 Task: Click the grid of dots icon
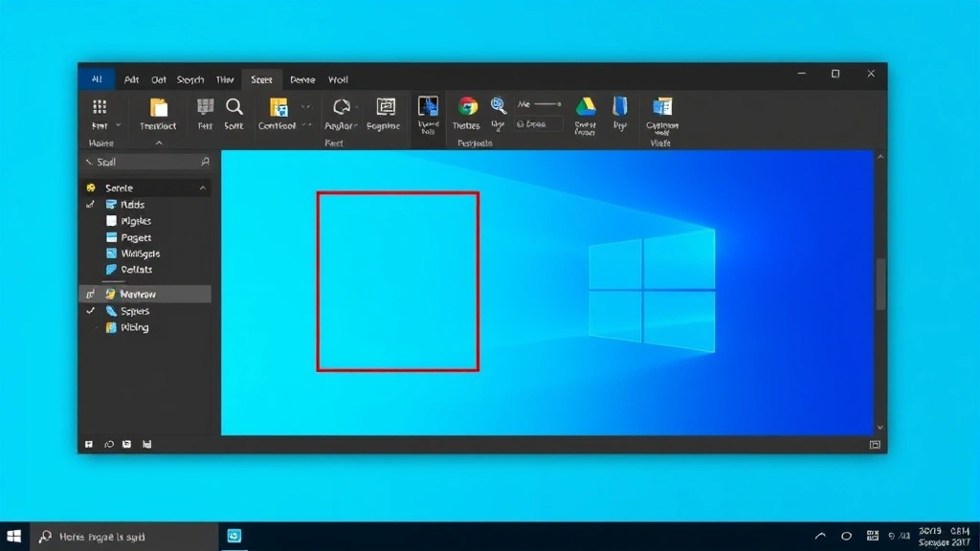pos(99,106)
